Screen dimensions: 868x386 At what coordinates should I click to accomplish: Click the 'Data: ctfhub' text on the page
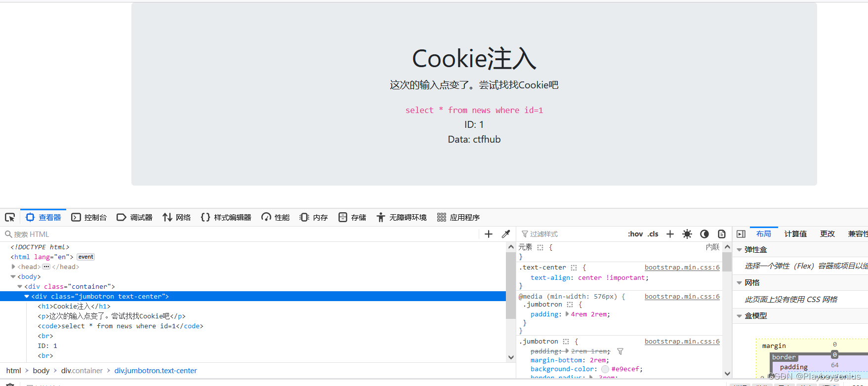coord(474,140)
